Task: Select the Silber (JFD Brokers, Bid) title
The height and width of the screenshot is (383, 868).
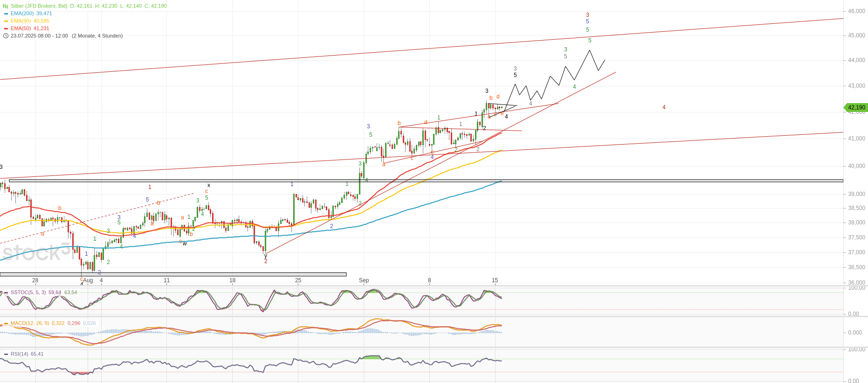Action: [x=39, y=6]
